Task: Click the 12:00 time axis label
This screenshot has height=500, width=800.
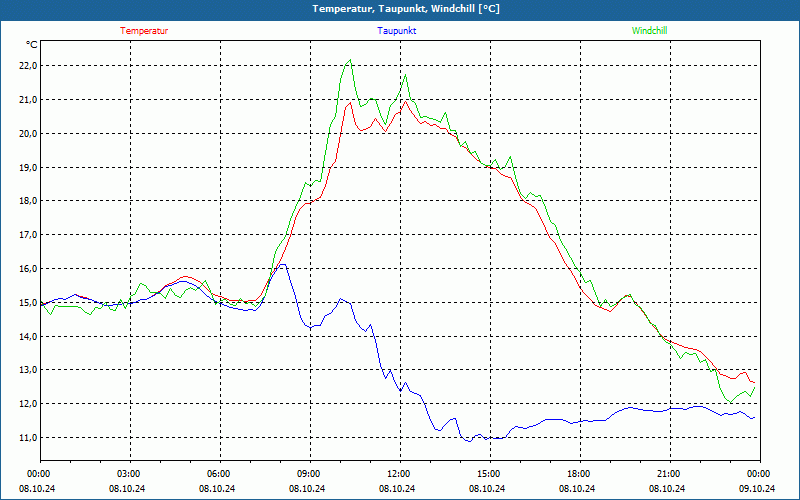Action: pyautogui.click(x=398, y=473)
